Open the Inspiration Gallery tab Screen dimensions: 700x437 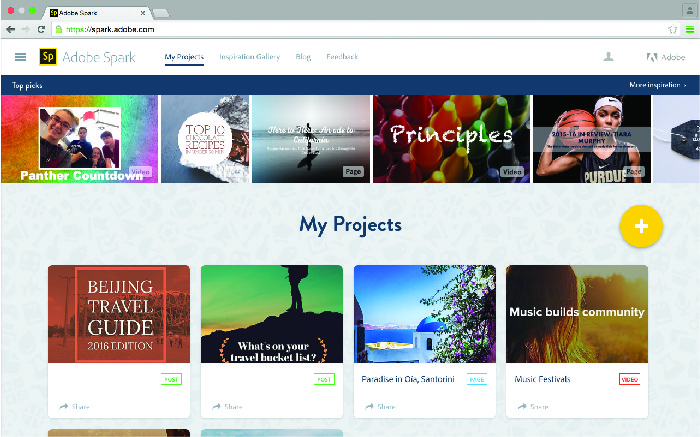pos(250,57)
